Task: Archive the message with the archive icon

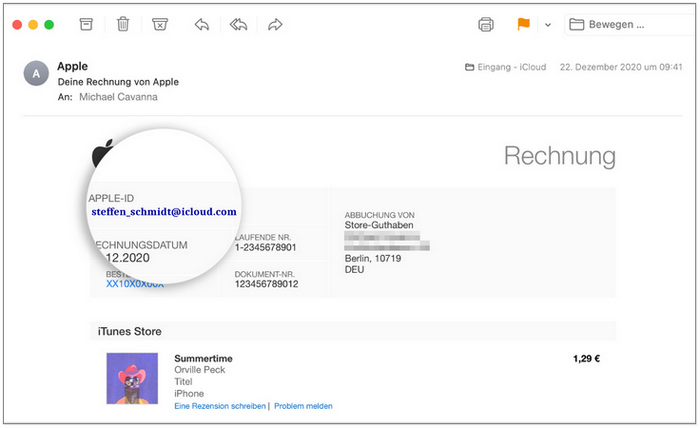Action: point(86,24)
